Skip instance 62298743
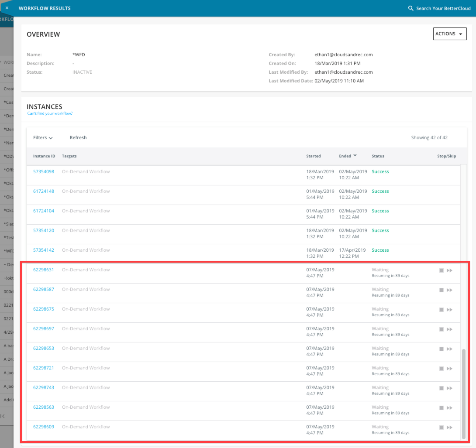 point(449,388)
